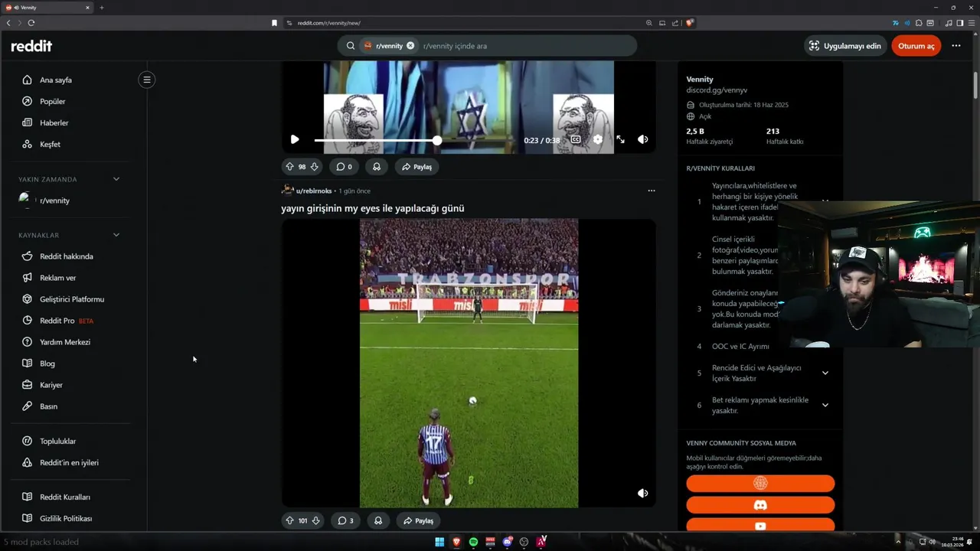Expand rule 5 Rencide Edici ve Aşağılayıcı
Screen dimensions: 980x551
825,373
